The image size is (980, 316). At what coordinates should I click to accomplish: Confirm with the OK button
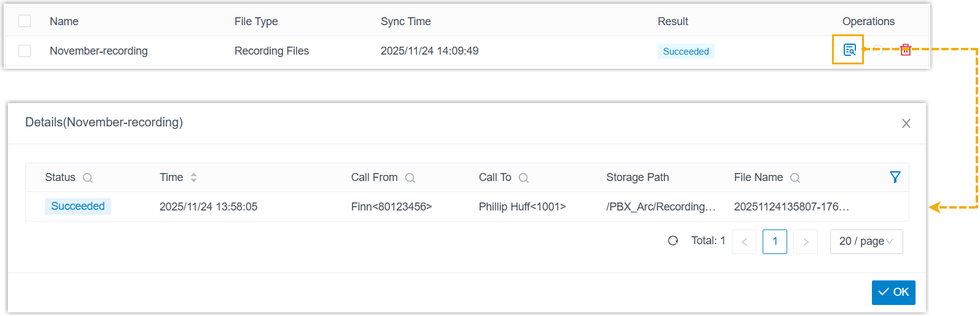pyautogui.click(x=893, y=293)
